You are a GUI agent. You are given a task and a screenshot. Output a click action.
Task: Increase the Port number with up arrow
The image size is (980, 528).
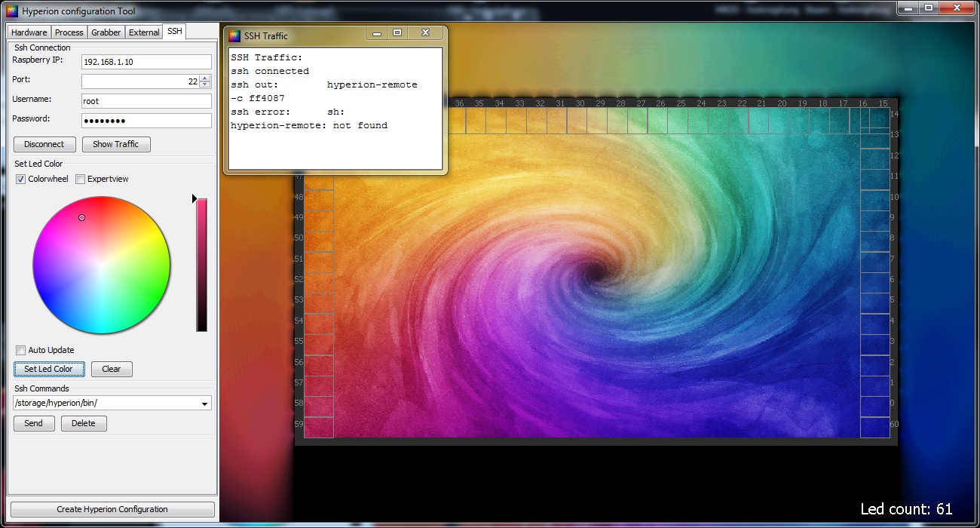(x=205, y=78)
